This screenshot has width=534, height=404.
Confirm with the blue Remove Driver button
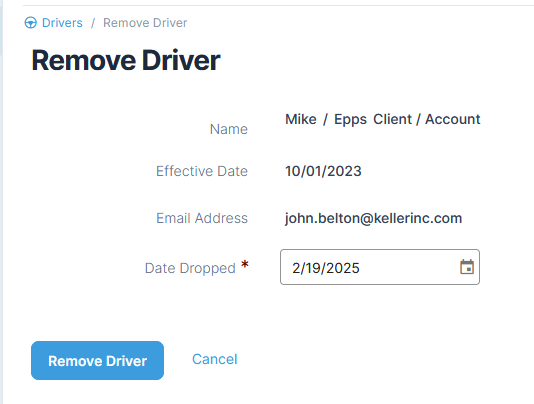(97, 360)
